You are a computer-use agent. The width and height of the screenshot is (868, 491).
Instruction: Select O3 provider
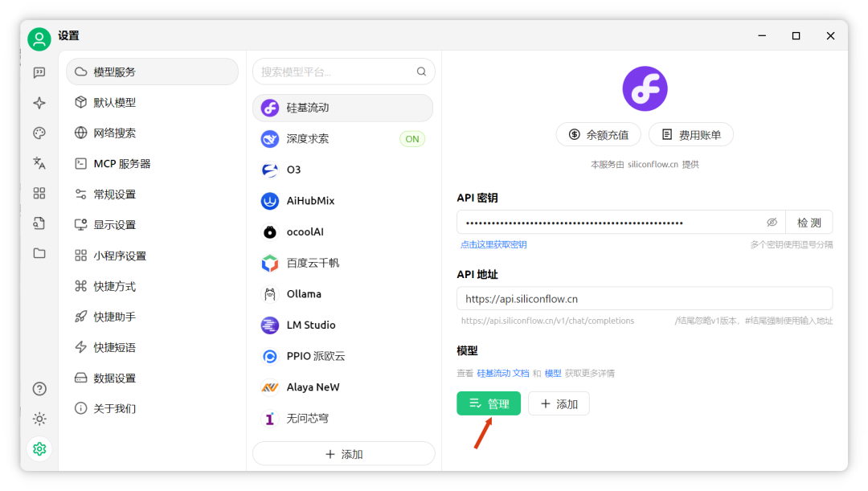click(342, 170)
